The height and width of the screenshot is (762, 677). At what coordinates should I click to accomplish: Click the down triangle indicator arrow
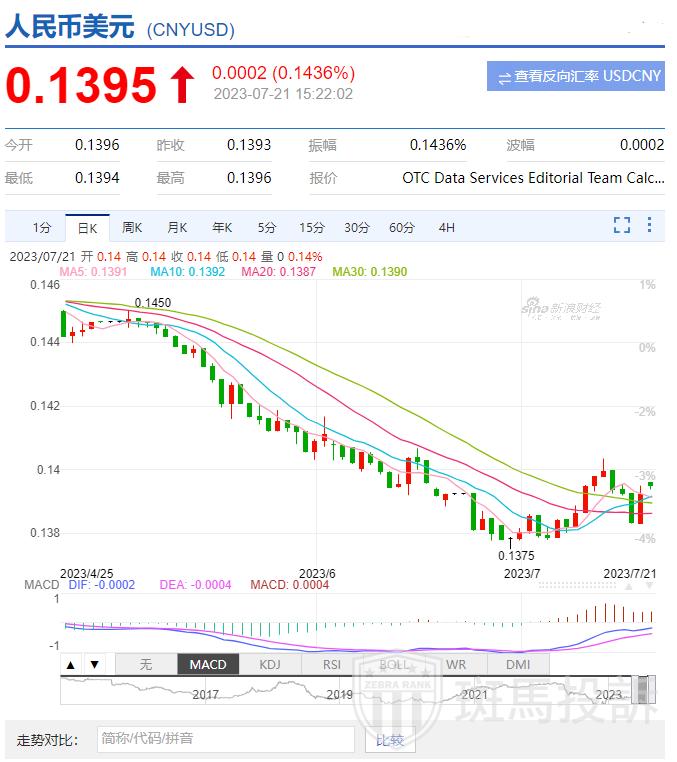coord(94,664)
